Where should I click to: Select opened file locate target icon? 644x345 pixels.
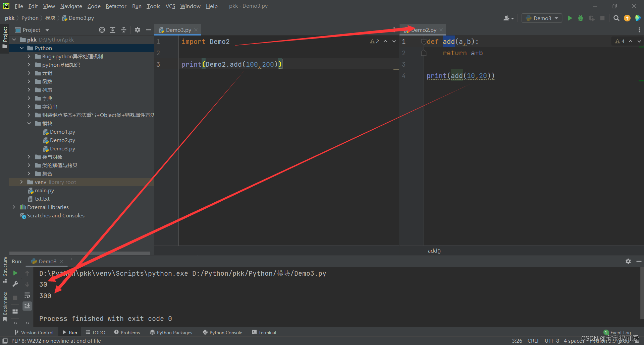[102, 30]
